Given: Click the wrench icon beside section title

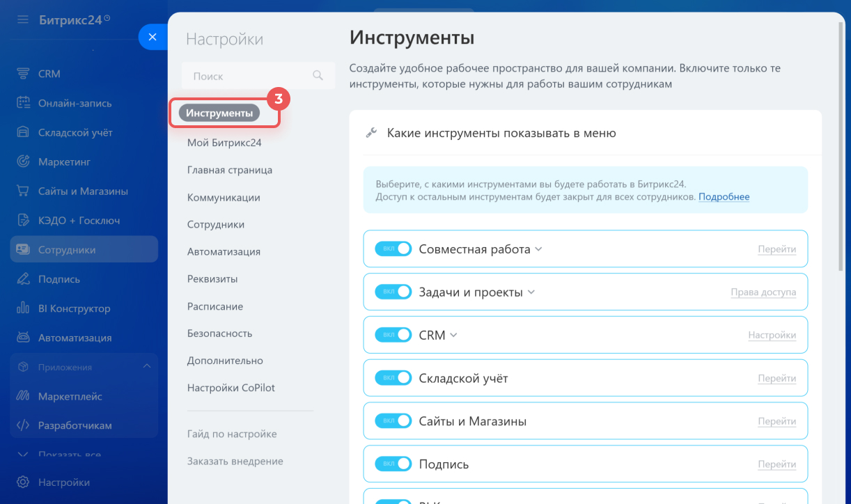Looking at the screenshot, I should pos(371,133).
